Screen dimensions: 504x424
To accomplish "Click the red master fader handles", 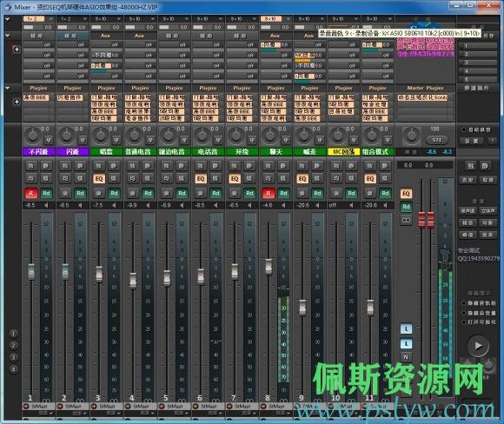I will pyautogui.click(x=426, y=220).
